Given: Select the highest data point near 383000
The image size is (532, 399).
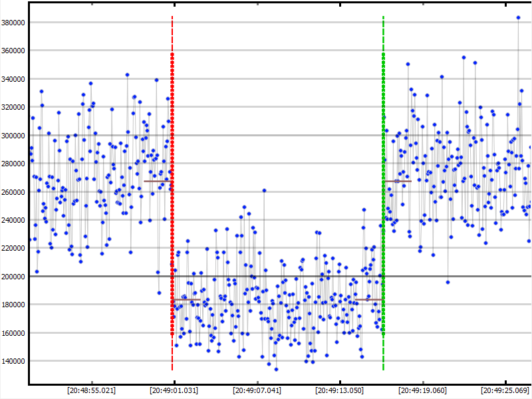Looking at the screenshot, I should (x=518, y=18).
